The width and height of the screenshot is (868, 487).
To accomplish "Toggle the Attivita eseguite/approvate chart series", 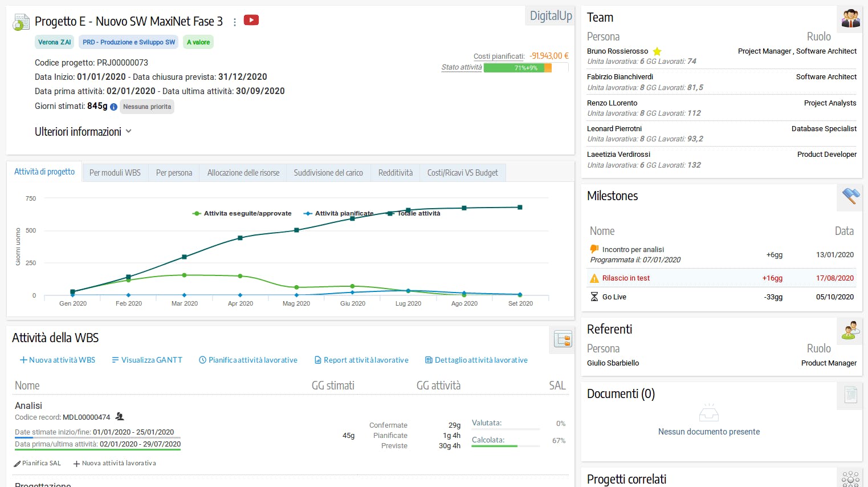I will 242,213.
